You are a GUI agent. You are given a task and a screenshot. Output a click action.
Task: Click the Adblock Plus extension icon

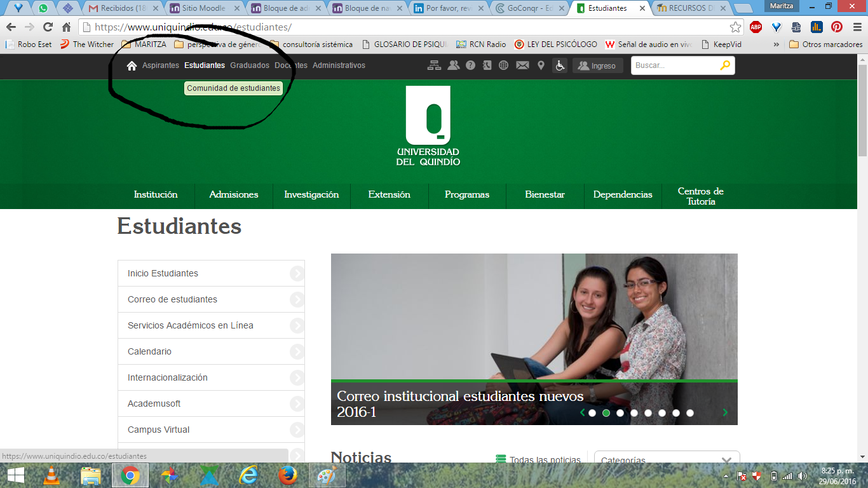pos(756,27)
